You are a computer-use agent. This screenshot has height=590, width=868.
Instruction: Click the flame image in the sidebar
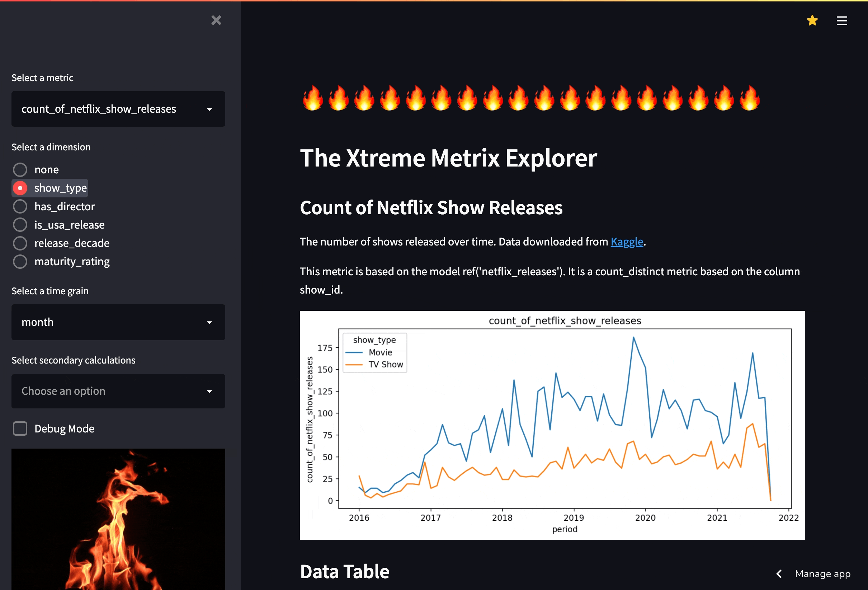pyautogui.click(x=118, y=519)
